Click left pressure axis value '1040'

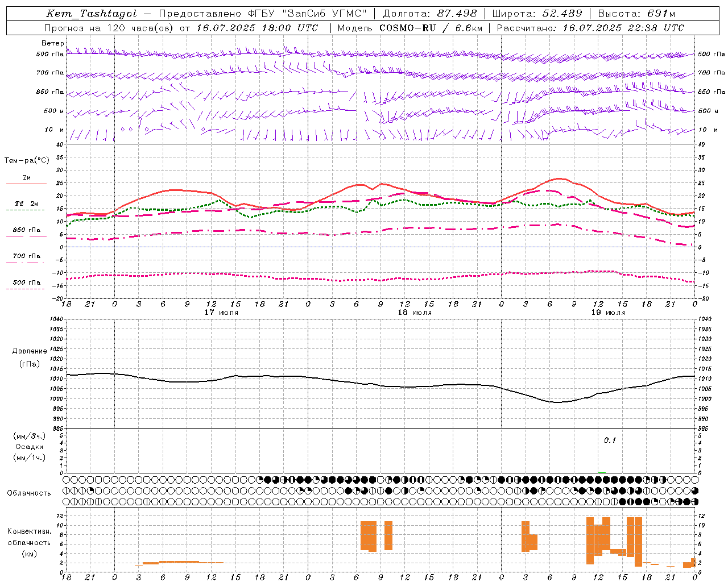pos(55,319)
